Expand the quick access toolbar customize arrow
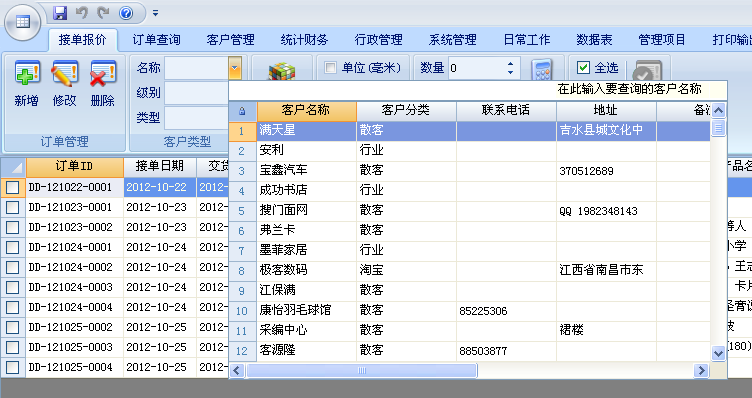Image resolution: width=752 pixels, height=398 pixels. [155, 13]
